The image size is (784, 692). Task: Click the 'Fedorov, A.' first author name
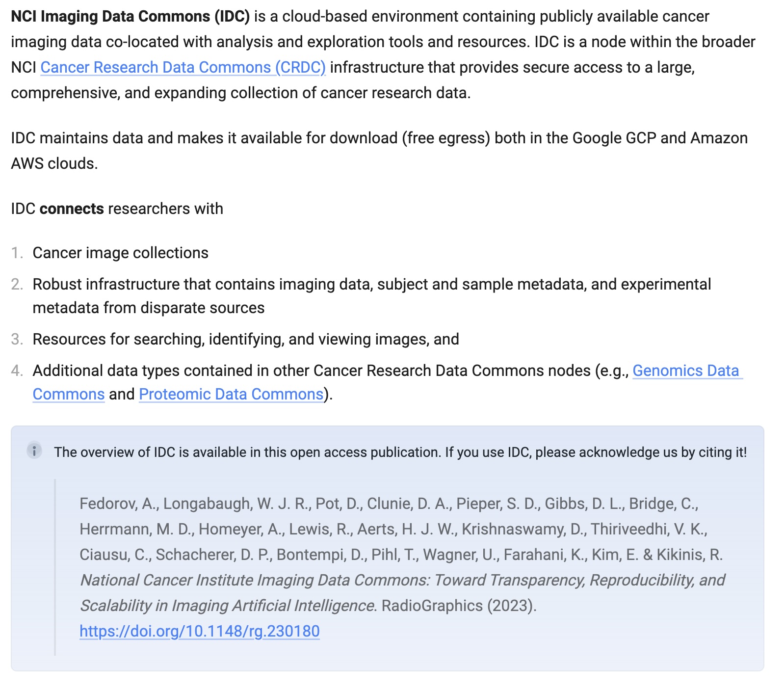(119, 504)
